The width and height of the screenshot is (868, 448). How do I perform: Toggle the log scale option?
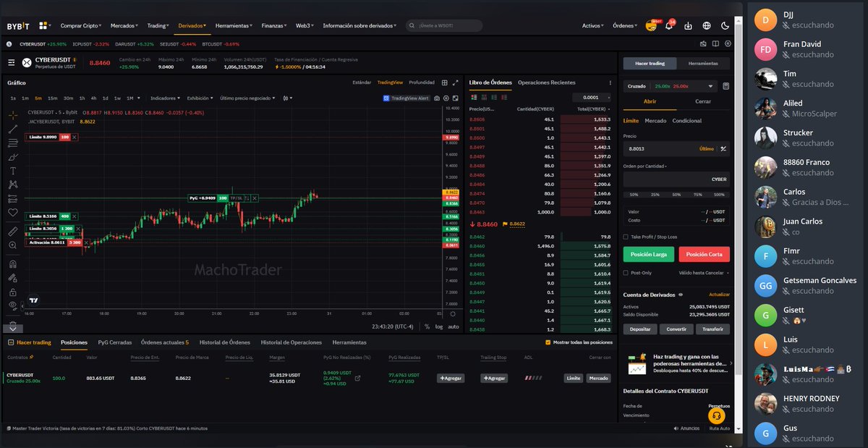pyautogui.click(x=439, y=326)
